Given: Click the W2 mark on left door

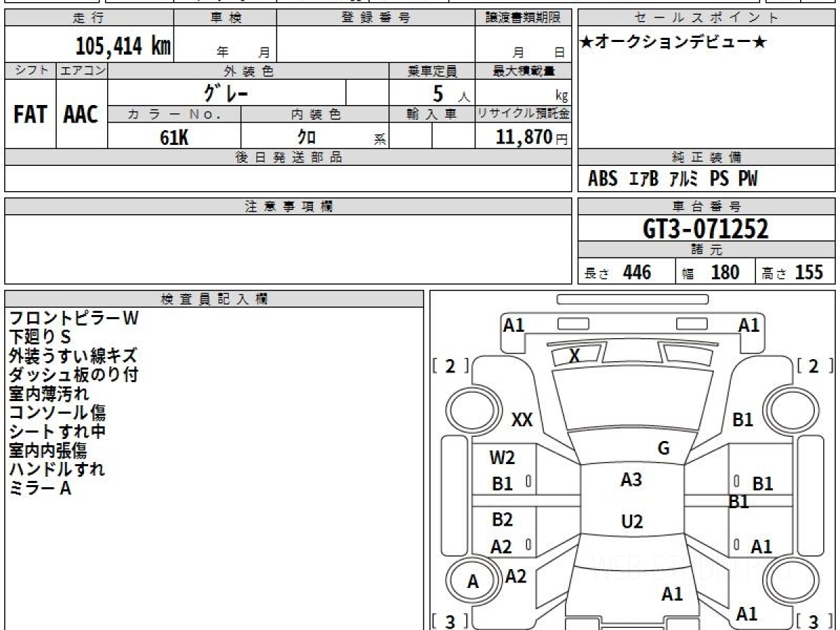Looking at the screenshot, I should click(x=502, y=458).
